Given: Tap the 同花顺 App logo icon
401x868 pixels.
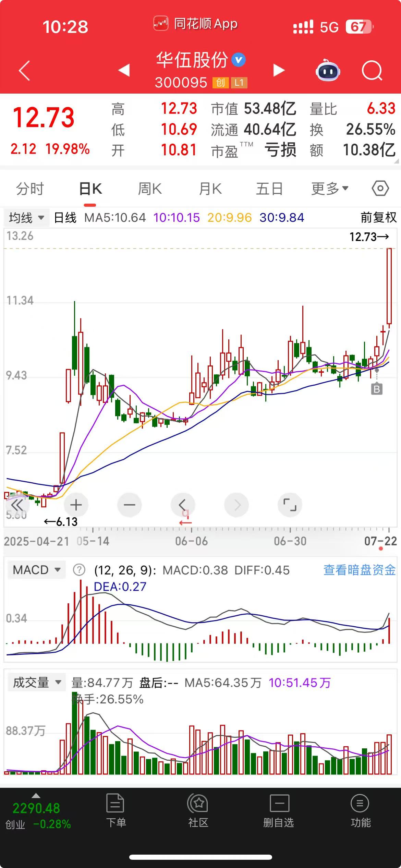Looking at the screenshot, I should (161, 24).
